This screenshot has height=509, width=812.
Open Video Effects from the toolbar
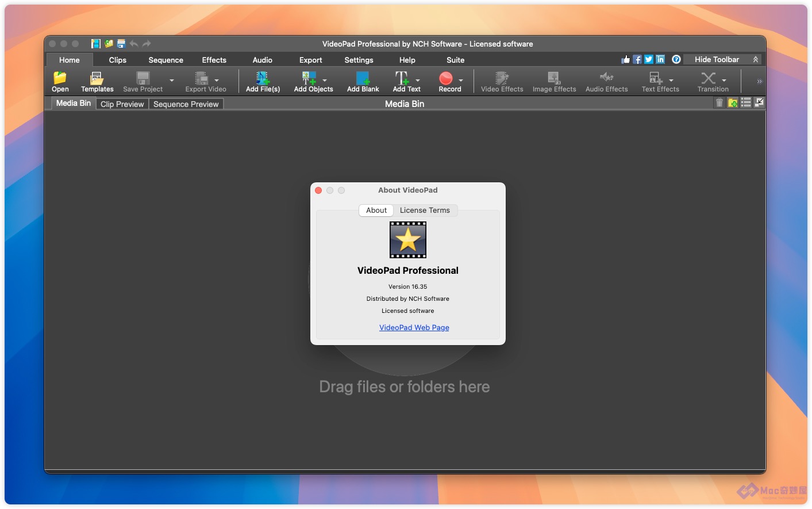[502, 78]
